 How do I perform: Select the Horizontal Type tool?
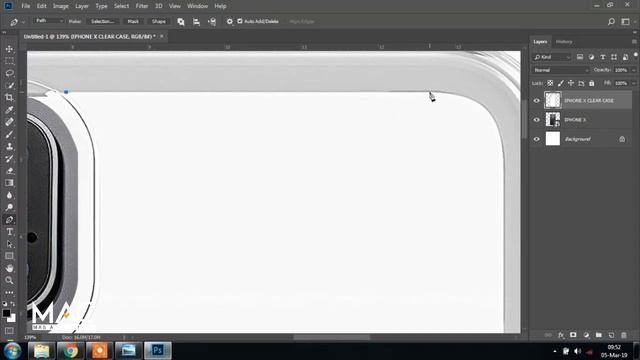click(x=9, y=232)
